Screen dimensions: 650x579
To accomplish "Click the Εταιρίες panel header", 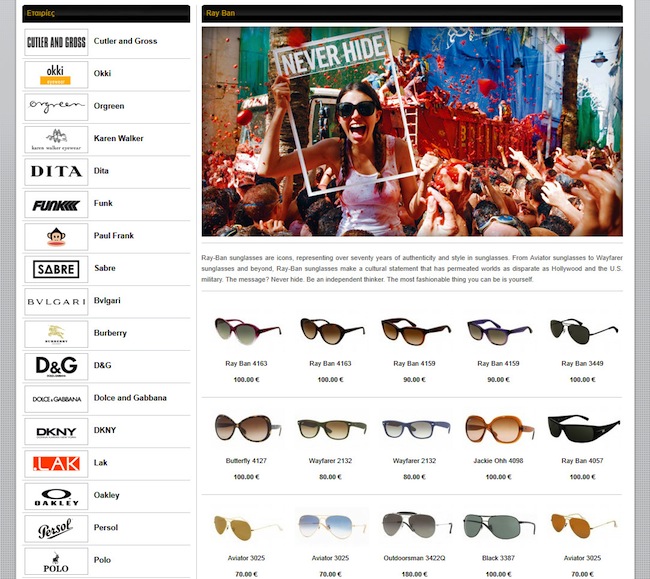I will pos(106,13).
